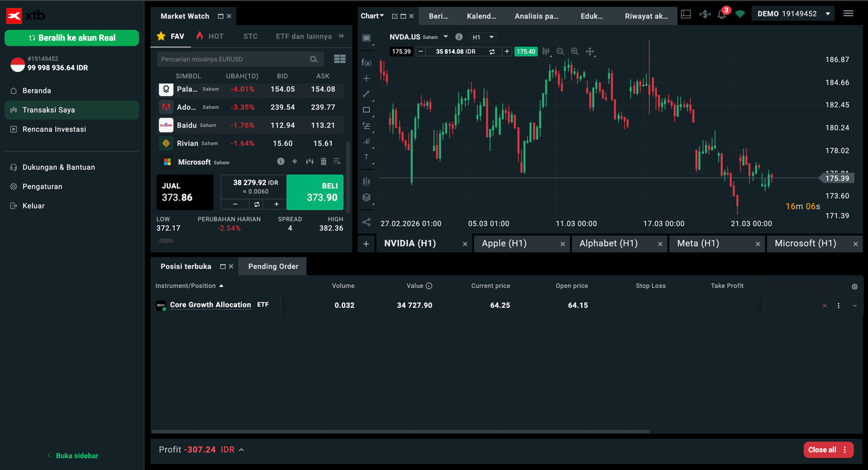Open chart style dropdown beside 175.40
This screenshot has height=470, width=868.
pos(546,52)
